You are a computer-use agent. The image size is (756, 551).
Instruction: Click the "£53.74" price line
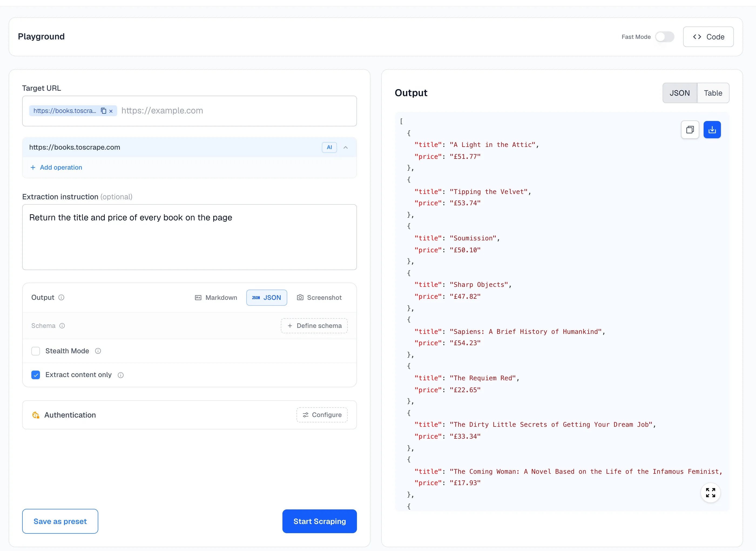pyautogui.click(x=447, y=203)
